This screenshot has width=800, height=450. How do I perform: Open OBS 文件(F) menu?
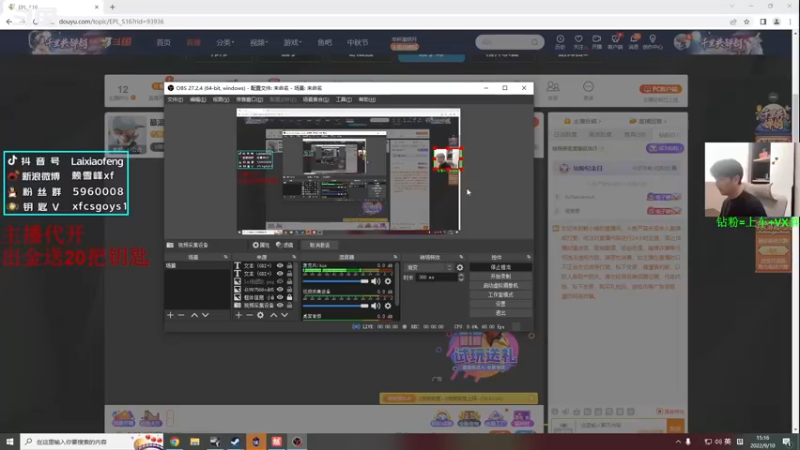point(174,99)
